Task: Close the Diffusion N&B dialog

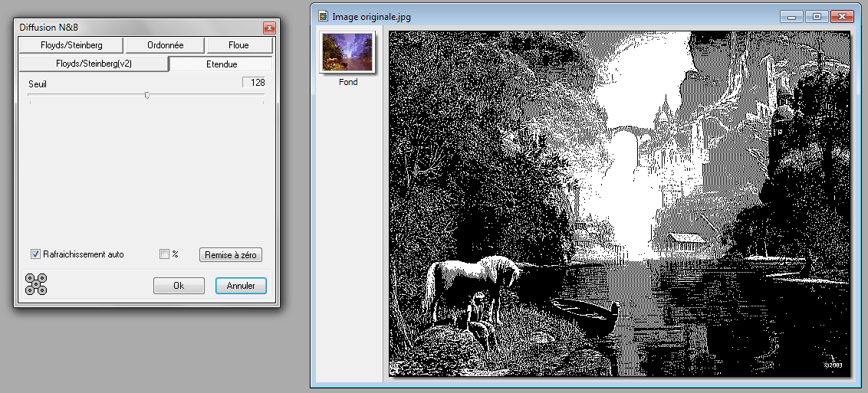Action: (269, 28)
